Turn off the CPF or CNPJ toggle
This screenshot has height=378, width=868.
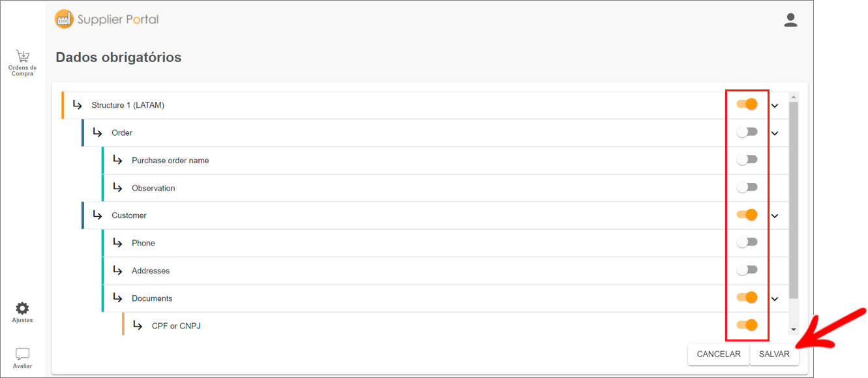[747, 324]
